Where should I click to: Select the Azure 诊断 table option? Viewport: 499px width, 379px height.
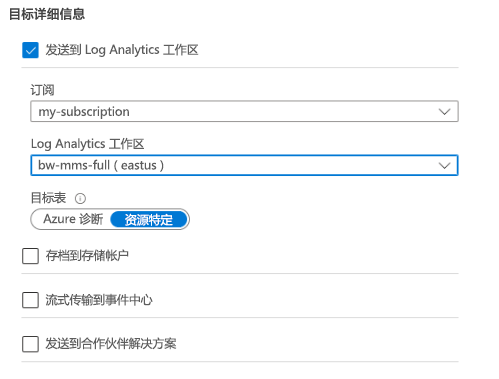pyautogui.click(x=73, y=219)
